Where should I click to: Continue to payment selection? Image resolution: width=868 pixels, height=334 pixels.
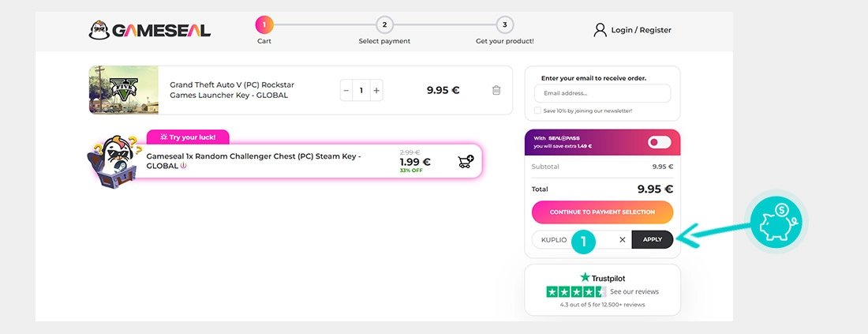(602, 212)
